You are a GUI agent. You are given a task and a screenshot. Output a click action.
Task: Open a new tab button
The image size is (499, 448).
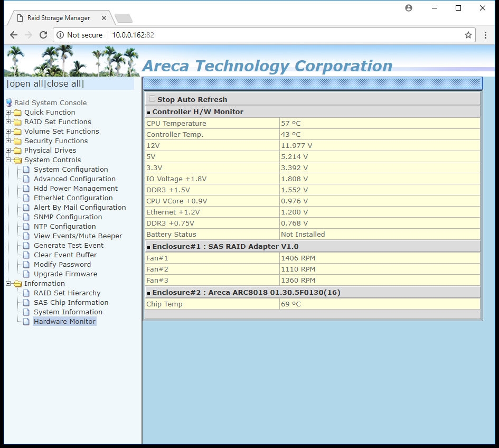click(x=124, y=18)
